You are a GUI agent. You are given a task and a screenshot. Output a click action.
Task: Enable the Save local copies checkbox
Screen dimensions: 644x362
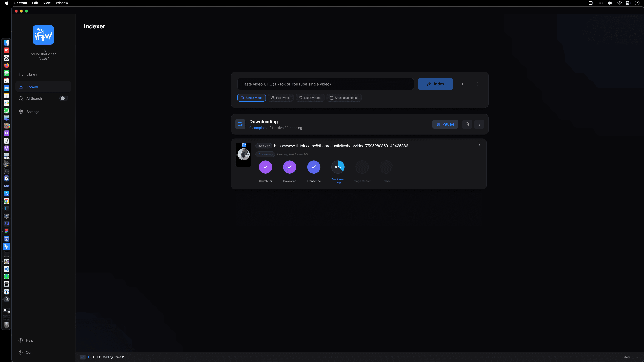coord(332,98)
